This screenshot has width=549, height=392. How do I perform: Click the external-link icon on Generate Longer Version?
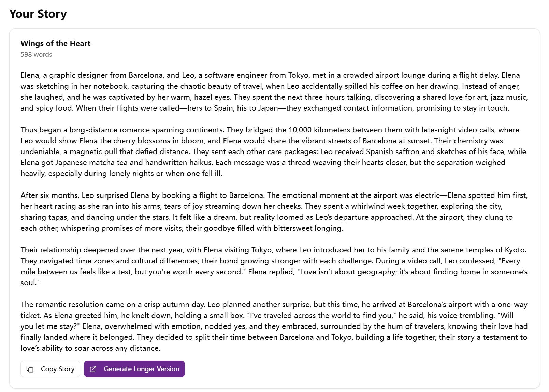click(x=93, y=369)
